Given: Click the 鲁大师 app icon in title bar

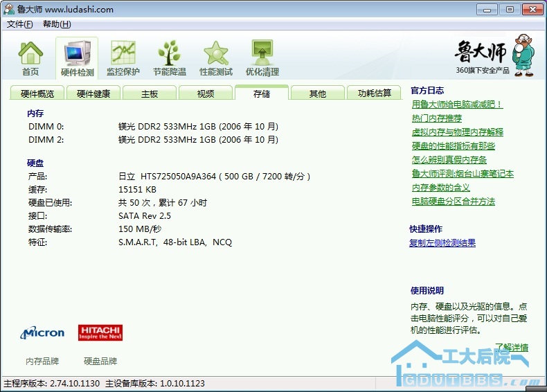Looking at the screenshot, I should tap(9, 9).
